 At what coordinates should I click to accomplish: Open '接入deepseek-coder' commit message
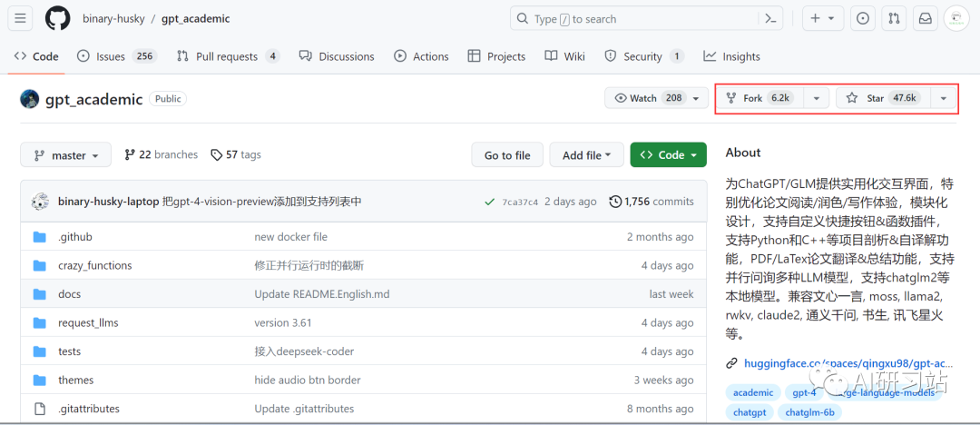coord(304,351)
